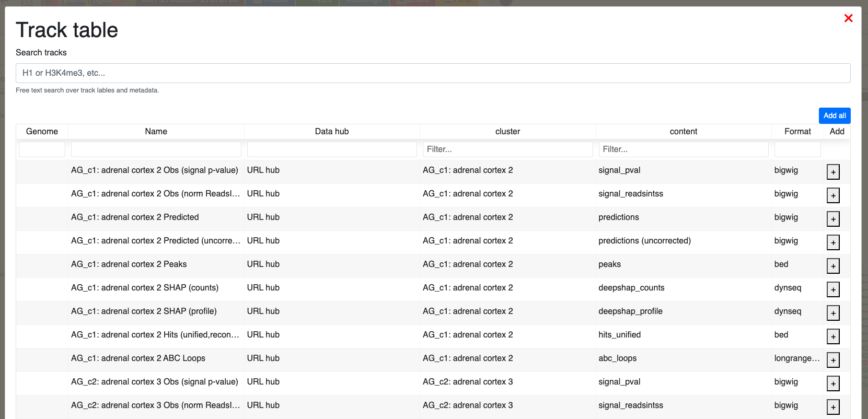The image size is (868, 419).
Task: Sort by the Name column header
Action: tap(156, 132)
